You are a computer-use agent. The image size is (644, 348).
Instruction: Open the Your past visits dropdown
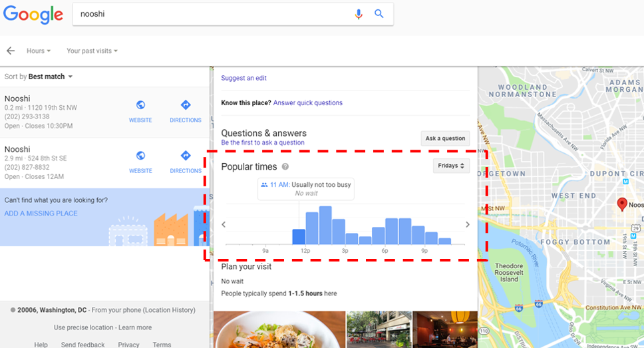click(92, 51)
